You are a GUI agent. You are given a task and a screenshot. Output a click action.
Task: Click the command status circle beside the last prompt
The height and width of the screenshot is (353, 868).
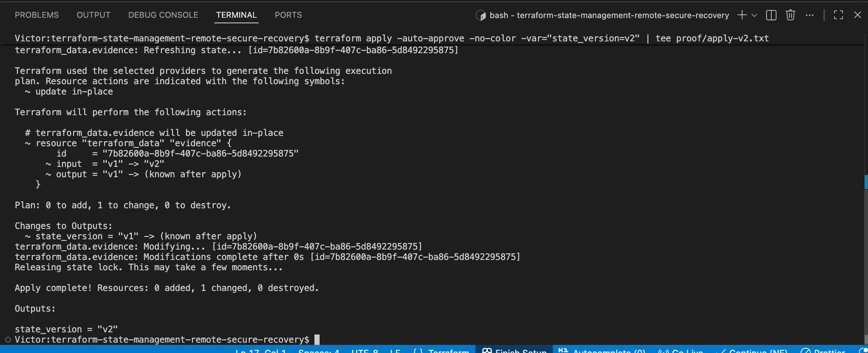[8, 340]
